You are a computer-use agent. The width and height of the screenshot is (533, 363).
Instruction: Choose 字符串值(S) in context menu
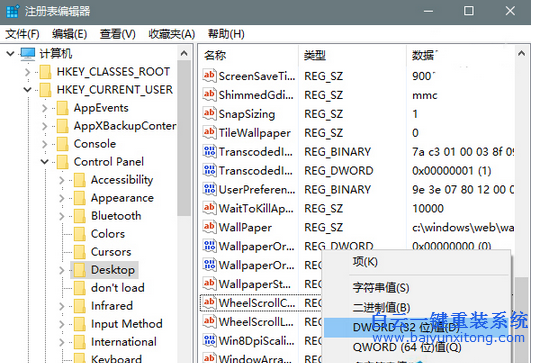pyautogui.click(x=416, y=288)
